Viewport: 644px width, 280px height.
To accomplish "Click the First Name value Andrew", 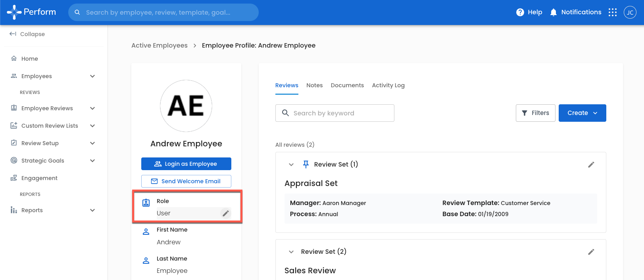I will [x=169, y=242].
